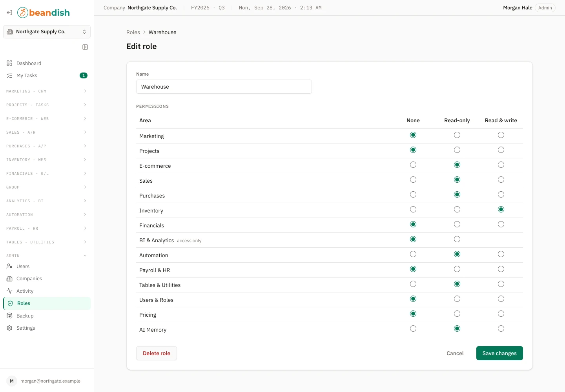Click the role Name input field
The height and width of the screenshot is (392, 565).
(224, 87)
